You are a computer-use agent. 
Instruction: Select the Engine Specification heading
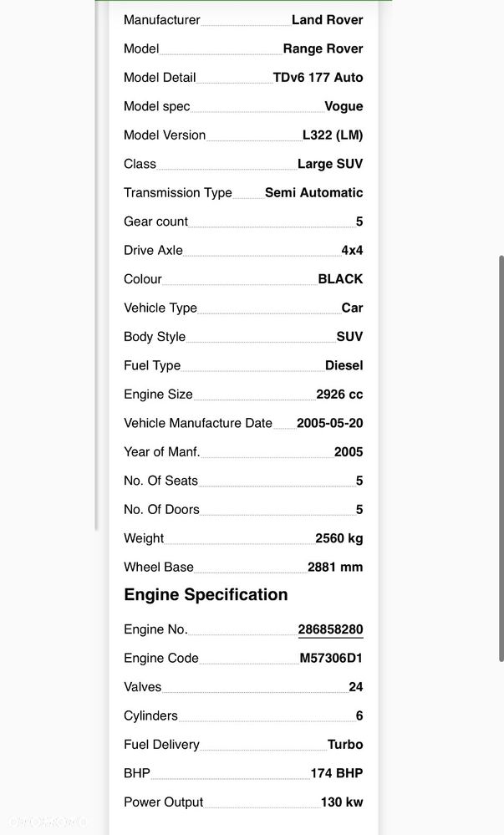(x=206, y=594)
